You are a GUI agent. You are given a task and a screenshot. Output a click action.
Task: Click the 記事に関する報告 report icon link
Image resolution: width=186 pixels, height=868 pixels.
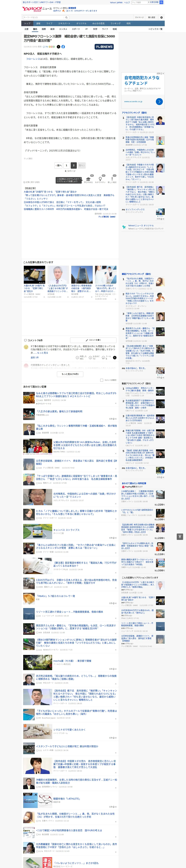coord(31,182)
